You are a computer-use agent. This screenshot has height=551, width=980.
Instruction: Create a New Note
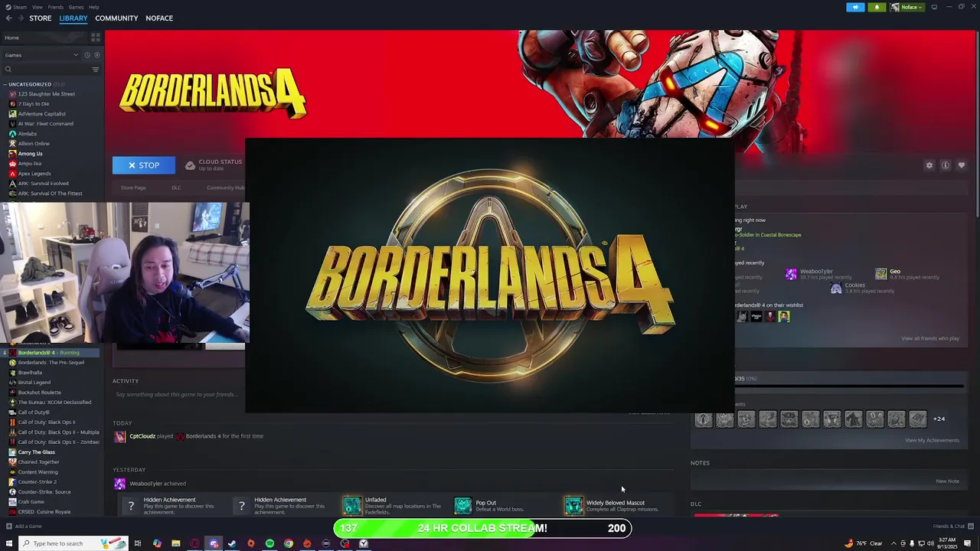(947, 481)
